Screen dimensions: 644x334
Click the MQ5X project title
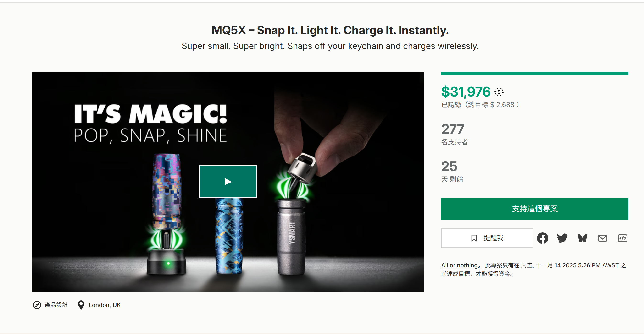330,30
